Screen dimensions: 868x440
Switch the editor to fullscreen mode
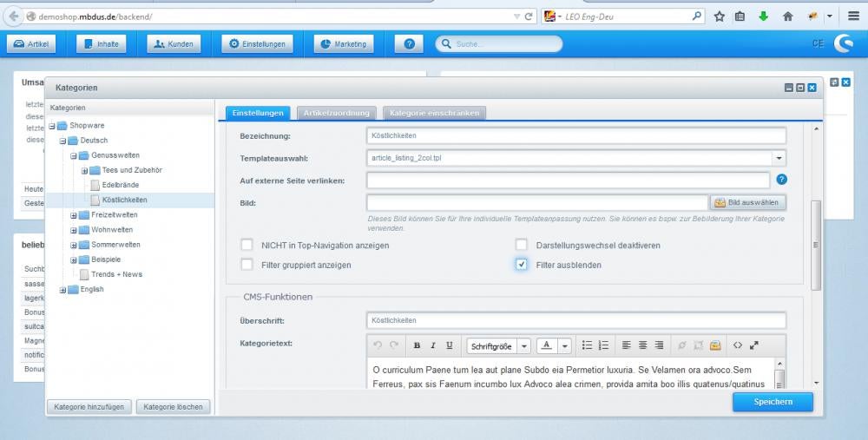point(754,345)
